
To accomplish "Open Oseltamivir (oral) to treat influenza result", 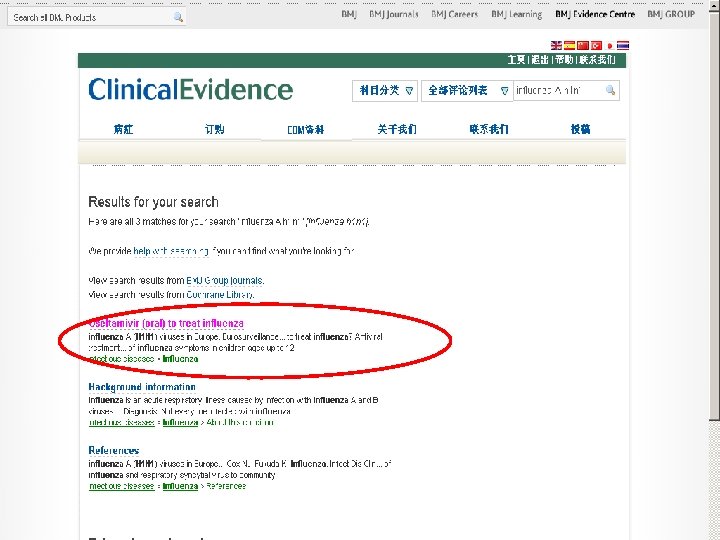I will [166, 323].
